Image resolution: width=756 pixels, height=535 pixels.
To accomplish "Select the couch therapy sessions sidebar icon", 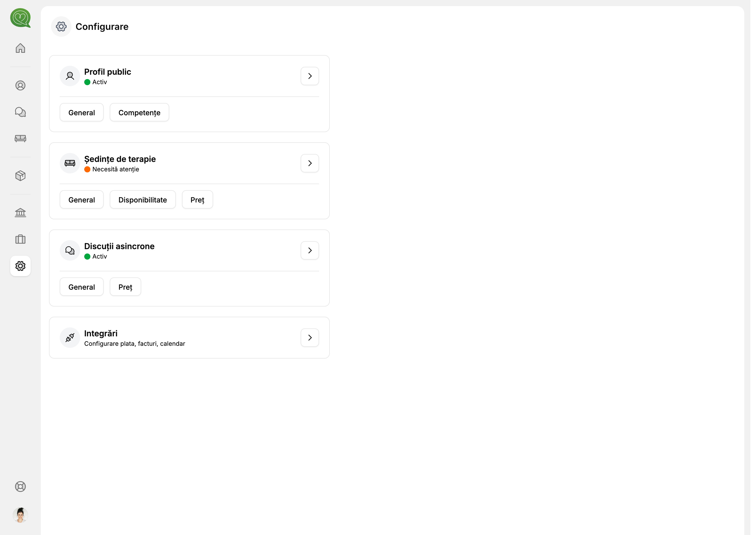I will [x=20, y=138].
